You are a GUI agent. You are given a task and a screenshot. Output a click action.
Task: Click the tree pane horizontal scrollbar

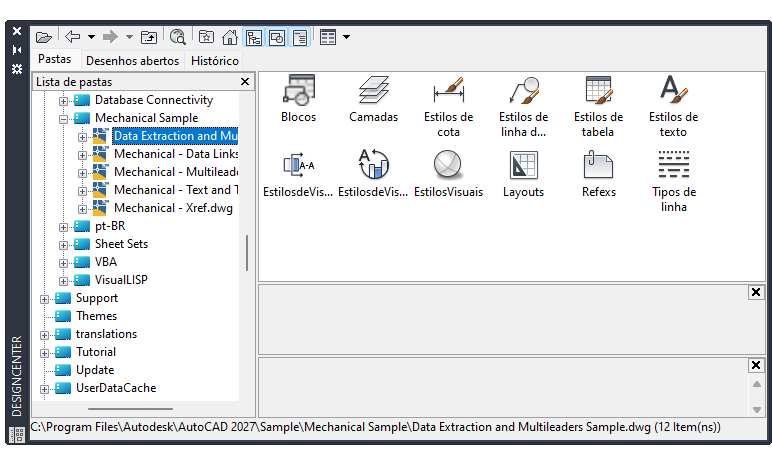click(x=130, y=409)
